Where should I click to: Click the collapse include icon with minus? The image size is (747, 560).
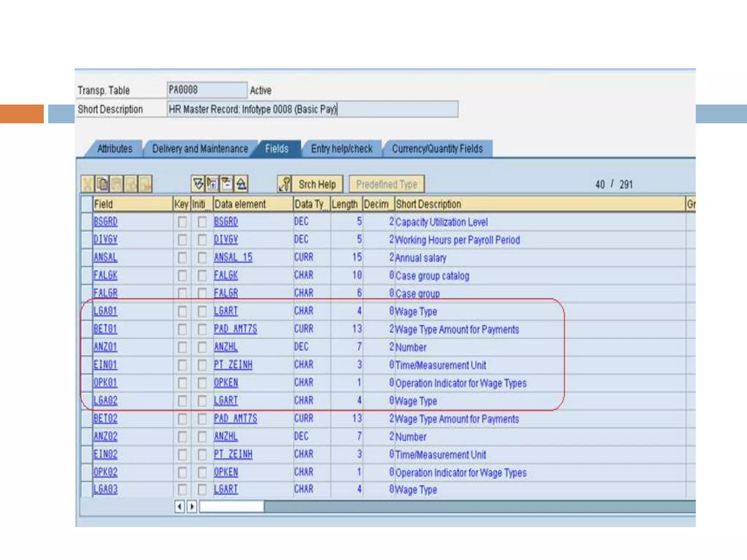pyautogui.click(x=227, y=184)
